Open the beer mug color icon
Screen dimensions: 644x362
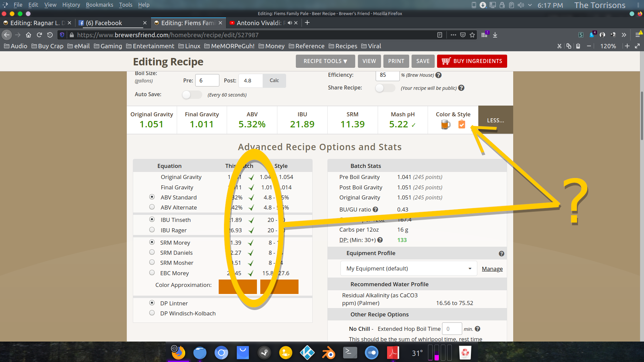[445, 125]
